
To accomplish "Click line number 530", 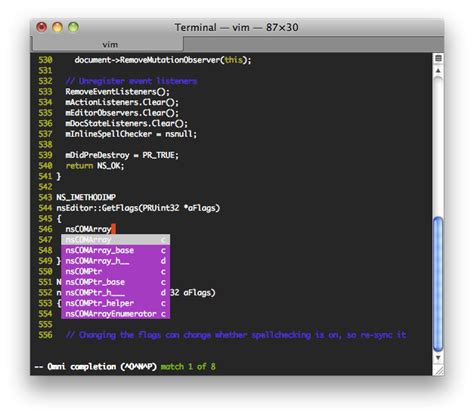I will (x=45, y=60).
